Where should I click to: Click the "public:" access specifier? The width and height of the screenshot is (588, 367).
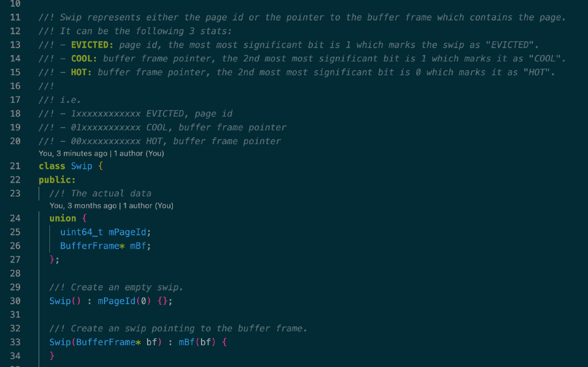click(57, 180)
